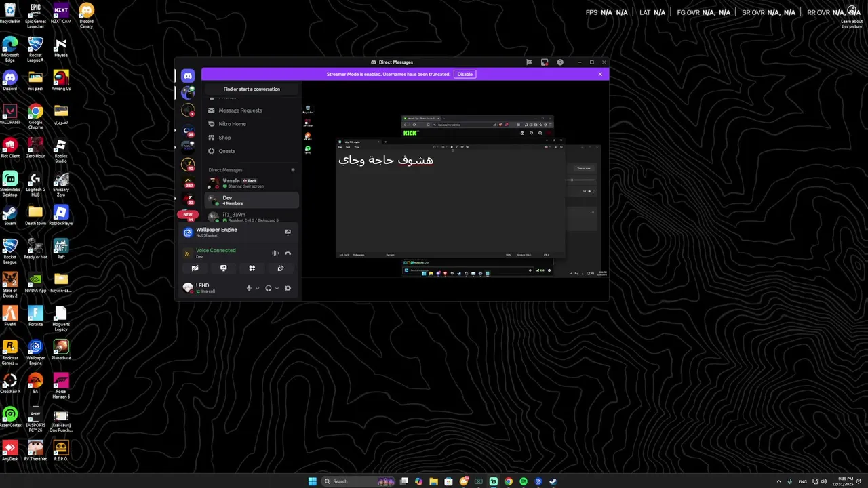This screenshot has width=868, height=488.
Task: Disconnect from the voice call
Action: click(x=288, y=253)
